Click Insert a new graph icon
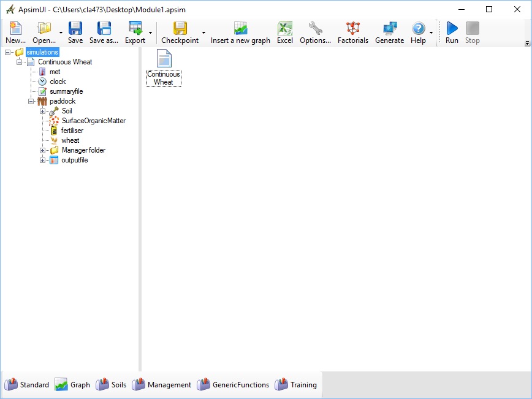 tap(240, 28)
